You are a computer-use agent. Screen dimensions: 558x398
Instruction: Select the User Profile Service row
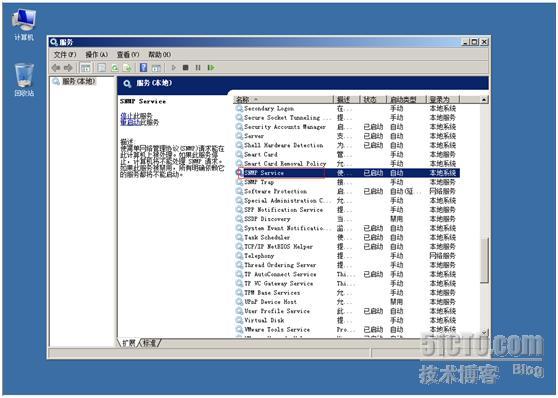(x=347, y=311)
